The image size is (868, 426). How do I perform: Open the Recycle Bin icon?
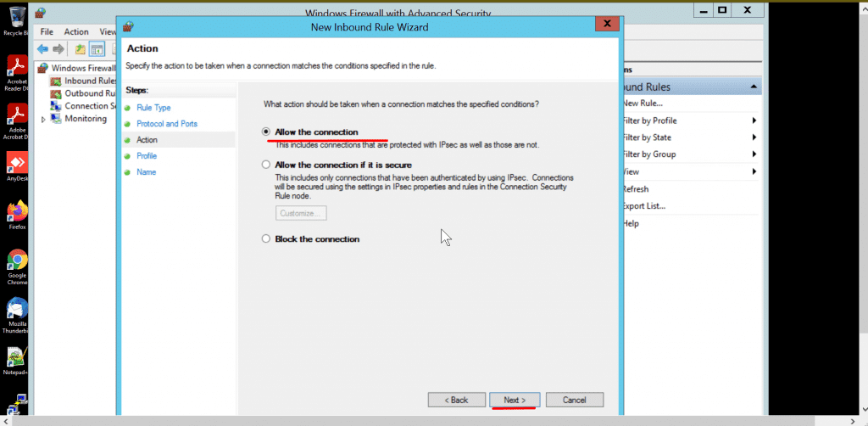[x=14, y=17]
